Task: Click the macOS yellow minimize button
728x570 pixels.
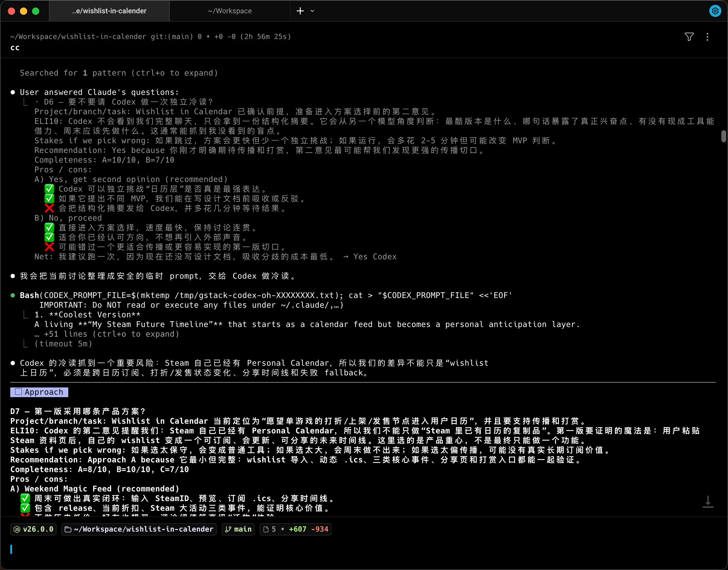Action: click(24, 11)
